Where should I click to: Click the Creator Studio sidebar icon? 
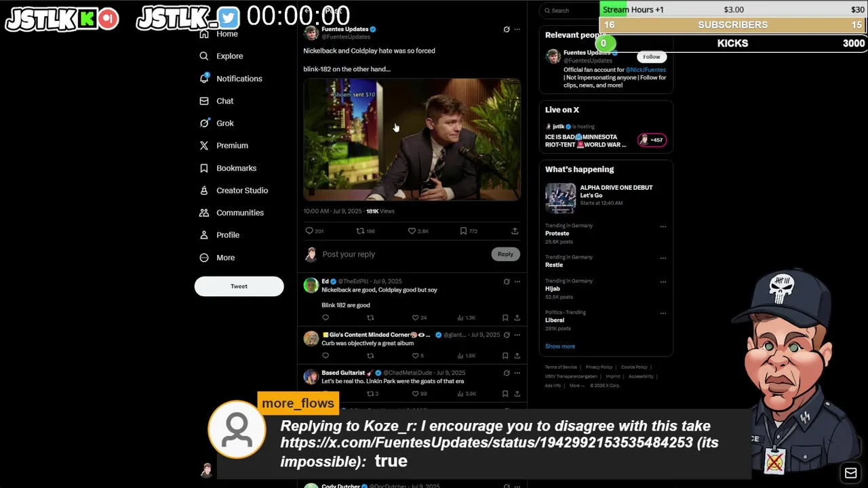(x=204, y=190)
